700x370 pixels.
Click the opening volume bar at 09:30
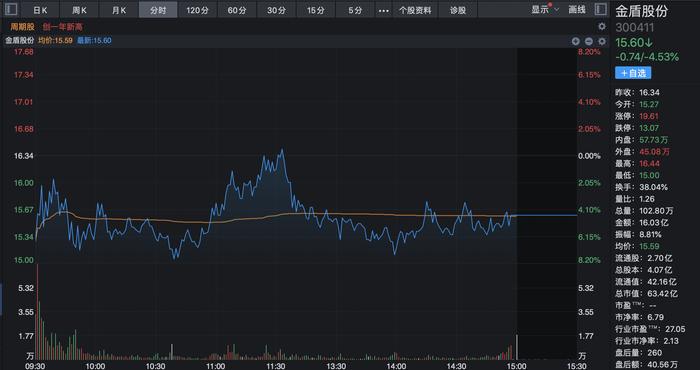click(x=37, y=312)
